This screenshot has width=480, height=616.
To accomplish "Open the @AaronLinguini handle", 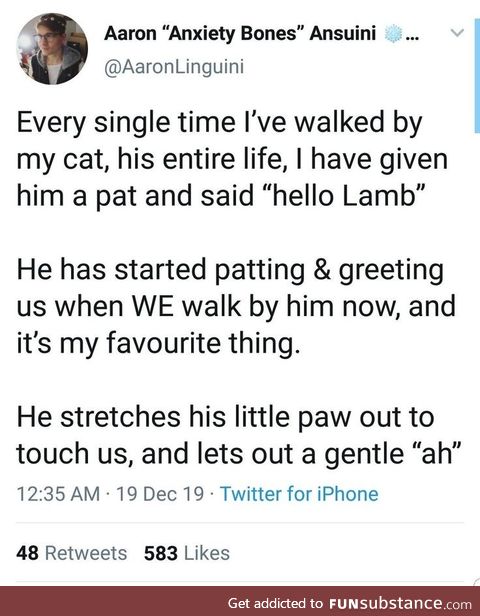I will (x=174, y=66).
